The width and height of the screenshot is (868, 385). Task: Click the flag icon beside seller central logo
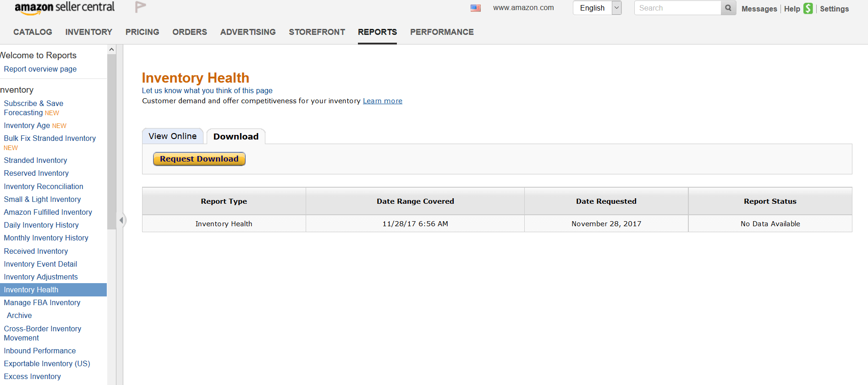click(x=140, y=6)
